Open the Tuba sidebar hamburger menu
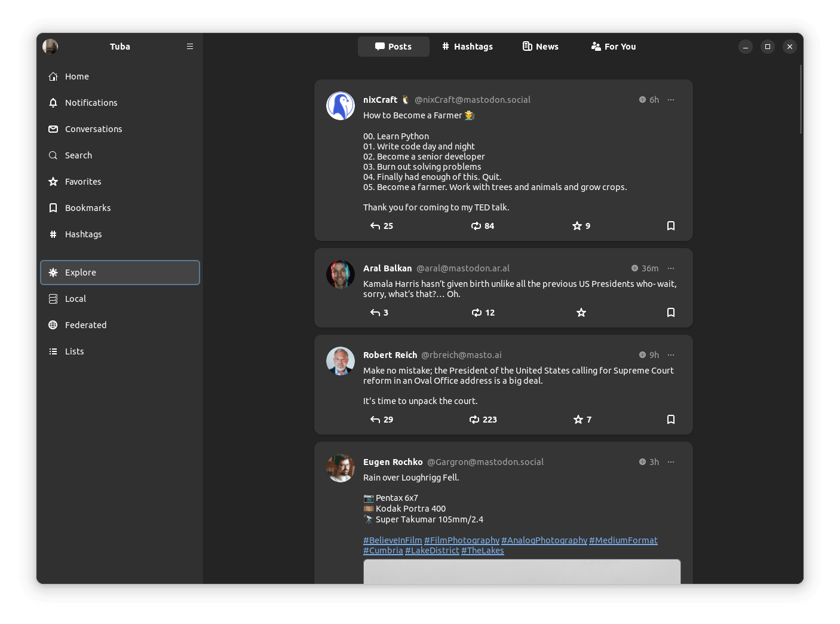This screenshot has width=840, height=624. coord(190,47)
